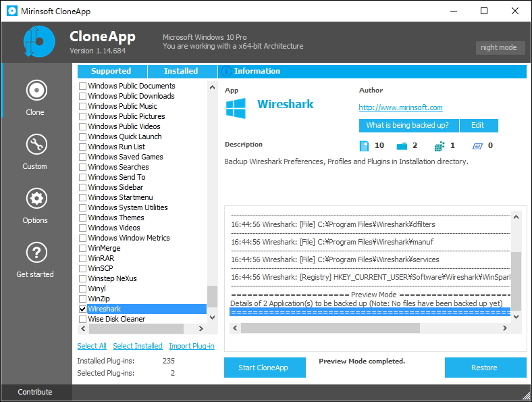Select the Windows Window Metrics list entry

(129, 238)
